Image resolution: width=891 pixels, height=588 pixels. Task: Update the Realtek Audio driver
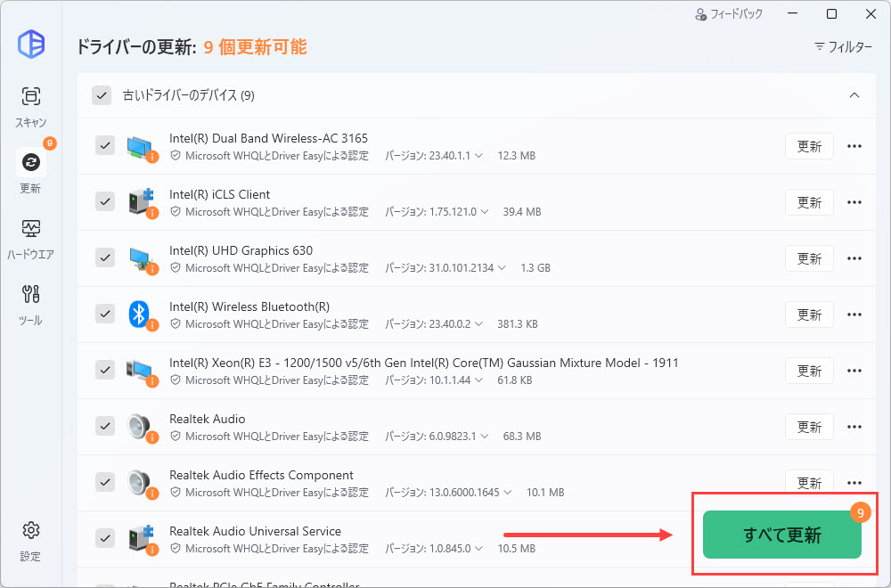point(809,427)
